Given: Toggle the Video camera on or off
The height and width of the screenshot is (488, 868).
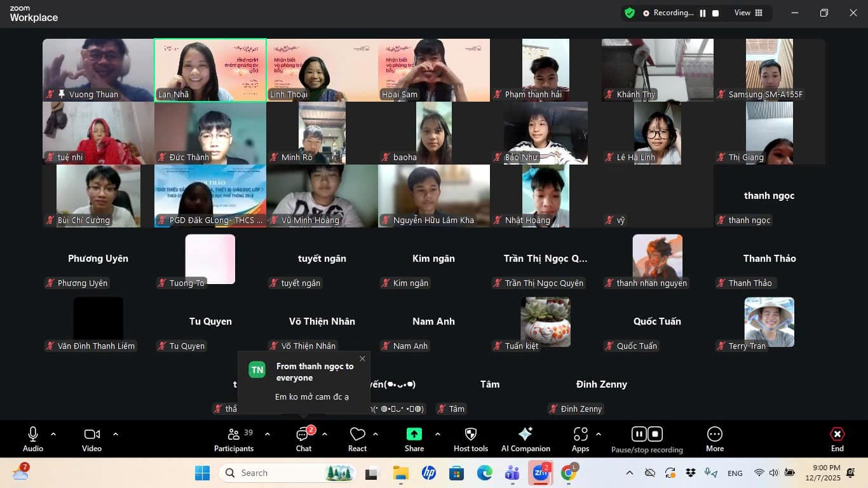Looking at the screenshot, I should point(92,438).
